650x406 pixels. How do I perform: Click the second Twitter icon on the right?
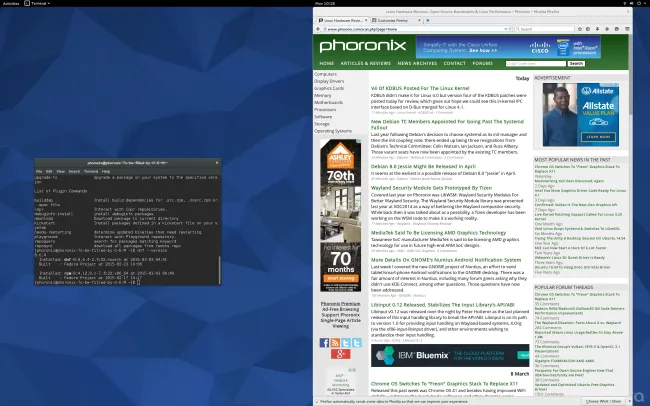(357, 343)
